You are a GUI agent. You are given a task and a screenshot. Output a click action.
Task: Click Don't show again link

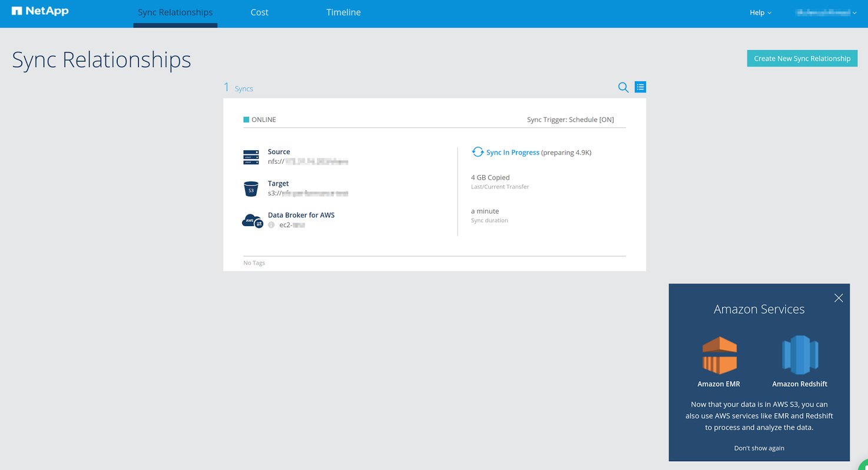(x=759, y=448)
